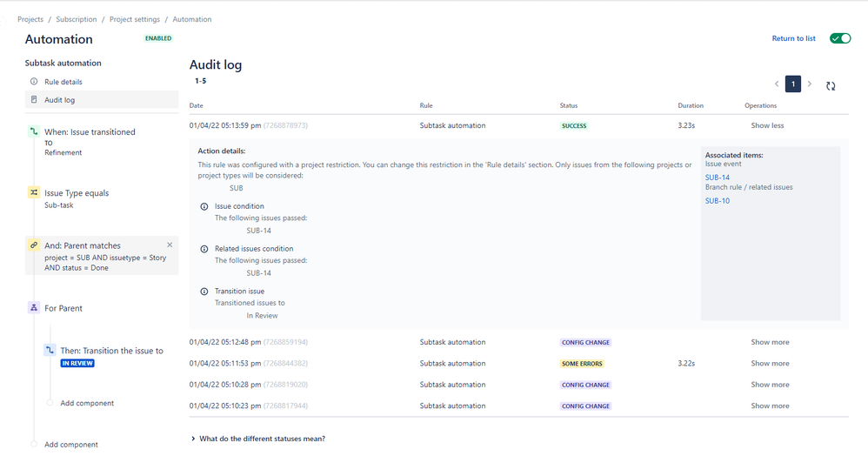This screenshot has height=463, width=868.
Task: Show more for 05:10:23 pm entry
Action: (770, 406)
